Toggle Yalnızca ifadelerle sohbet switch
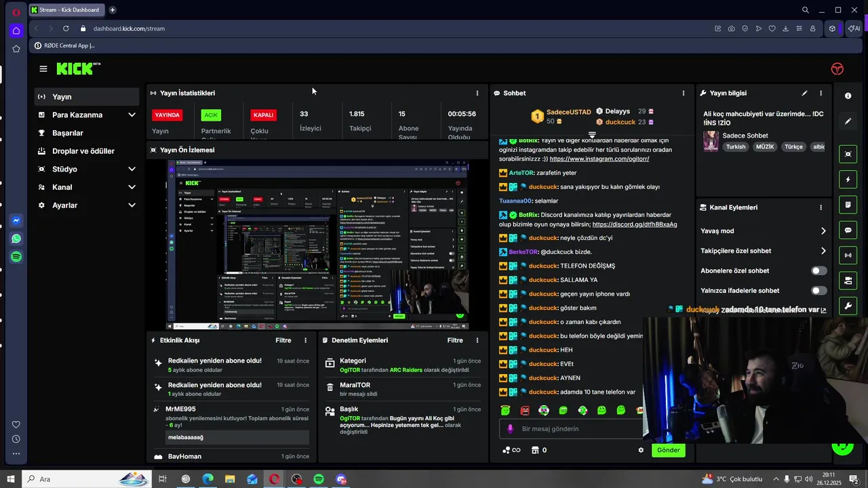Viewport: 868px width, 488px height. click(x=819, y=291)
